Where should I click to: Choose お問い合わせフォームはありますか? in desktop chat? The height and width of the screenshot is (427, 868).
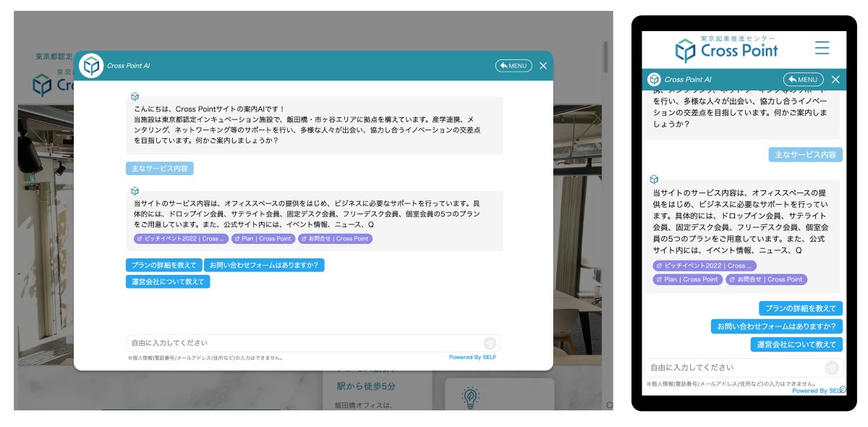[264, 266]
